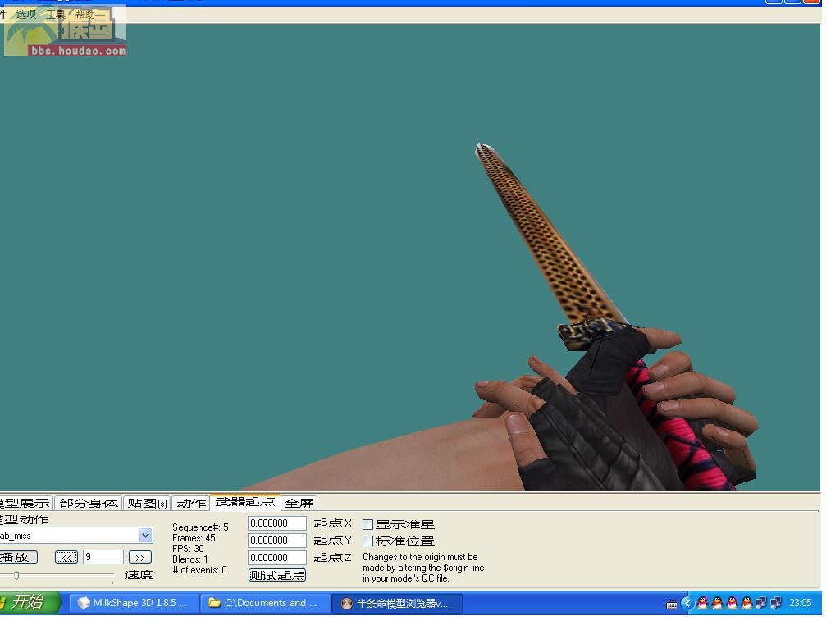The width and height of the screenshot is (840, 630).
Task: Click the frame number field showing 9
Action: [x=103, y=557]
